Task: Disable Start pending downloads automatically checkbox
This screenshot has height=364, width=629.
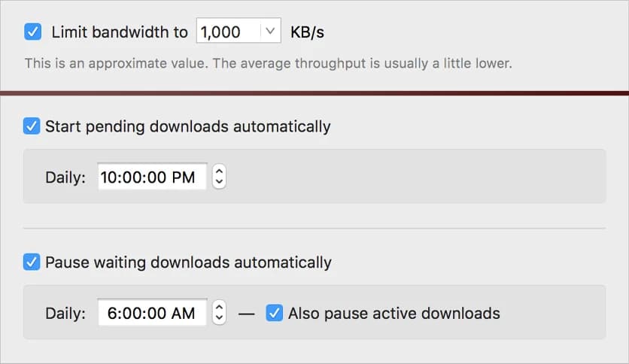Action: click(32, 126)
